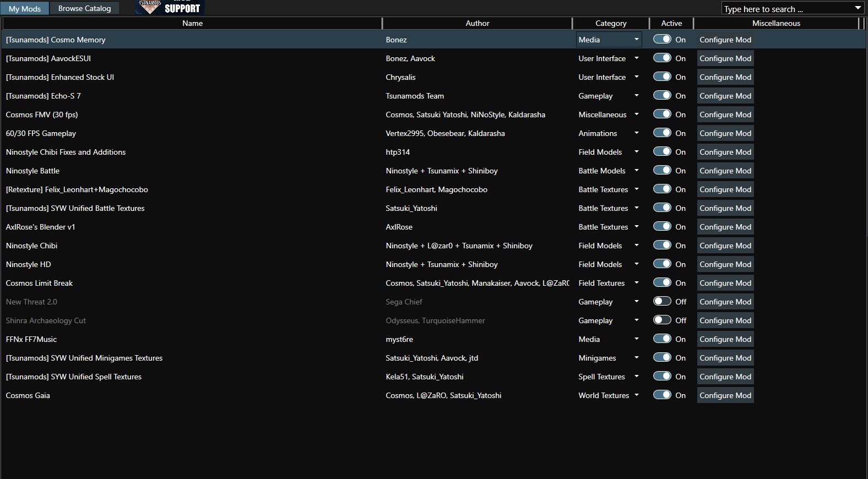Select the Shinra Archaeology Cut mod name

click(x=46, y=320)
